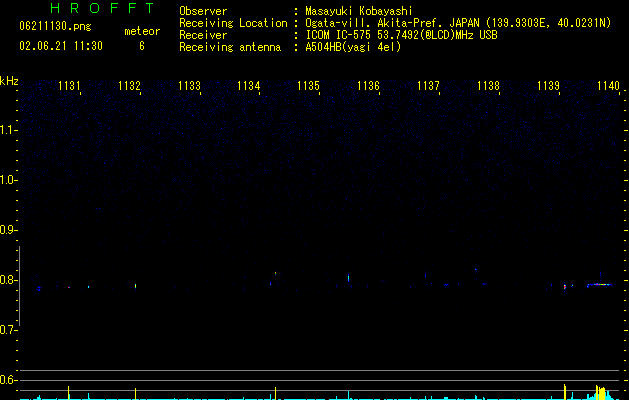Screen dimensions: 629x400
Task: Click antenna value A504HB(yagi 4el)
Action: click(353, 47)
